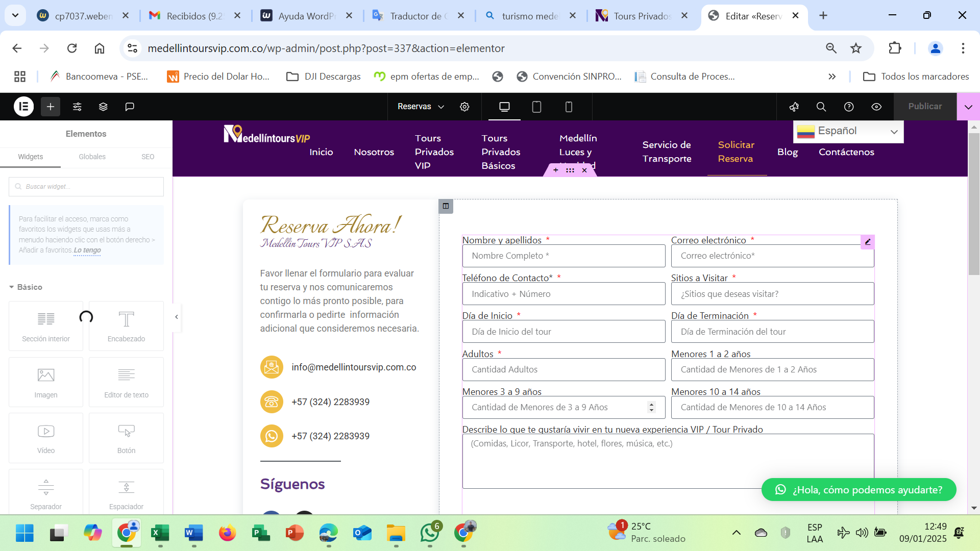Select the Espaciador widget
Screen dimensions: 980x551
[x=126, y=493]
